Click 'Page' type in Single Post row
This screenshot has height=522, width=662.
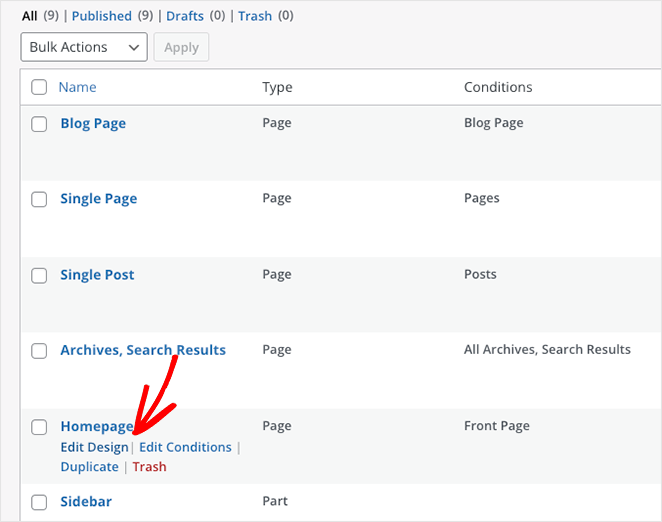pyautogui.click(x=277, y=275)
